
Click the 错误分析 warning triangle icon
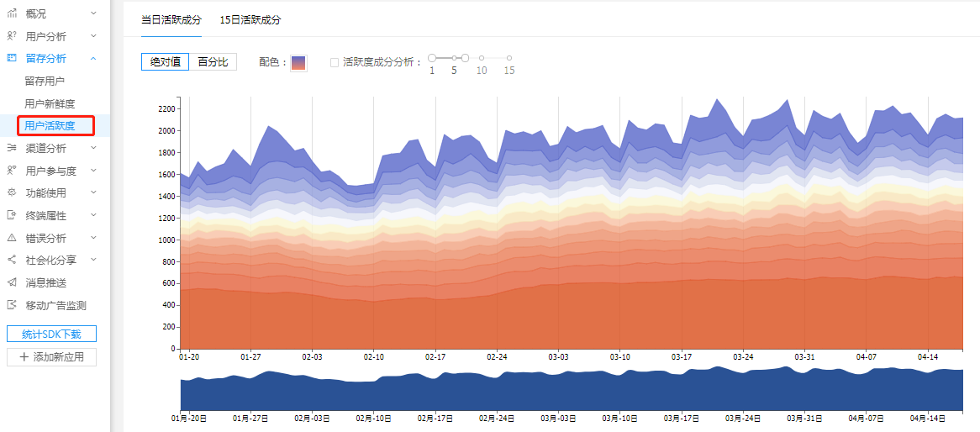[12, 238]
